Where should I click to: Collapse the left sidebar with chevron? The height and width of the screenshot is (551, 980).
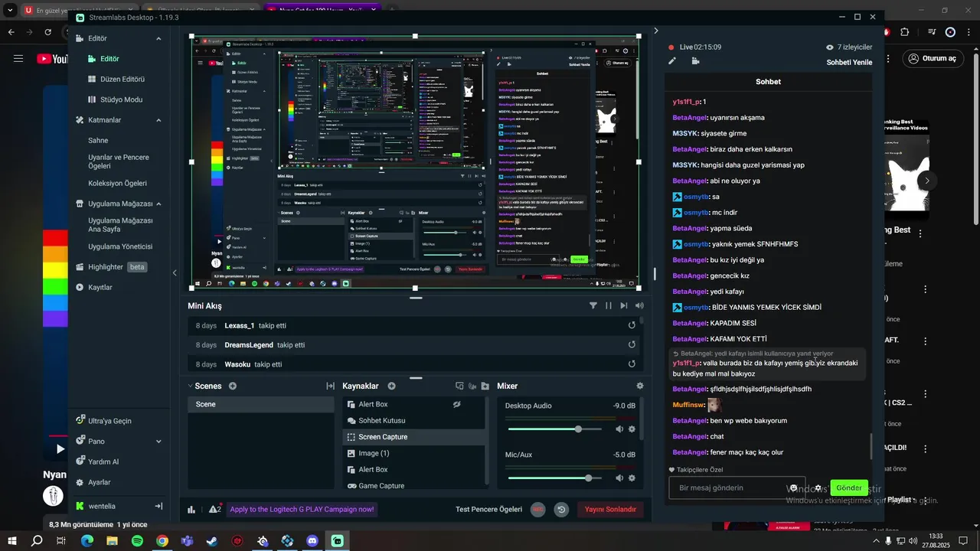tap(175, 272)
